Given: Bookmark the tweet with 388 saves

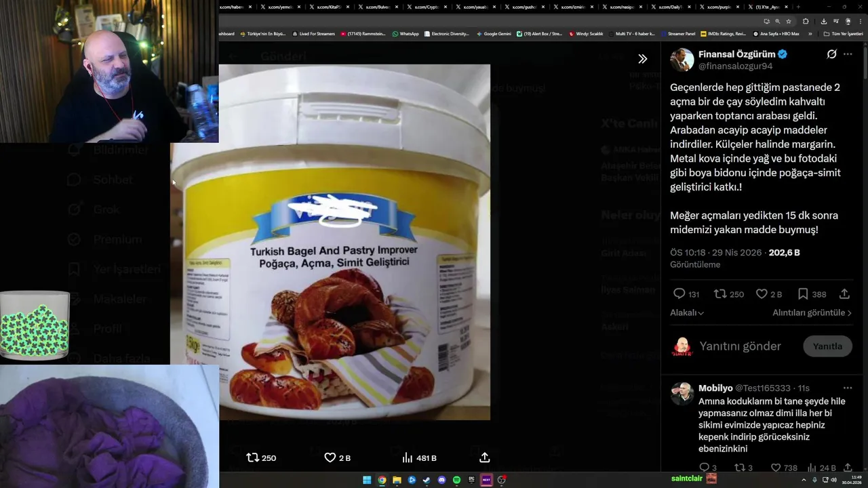Looking at the screenshot, I should 803,294.
